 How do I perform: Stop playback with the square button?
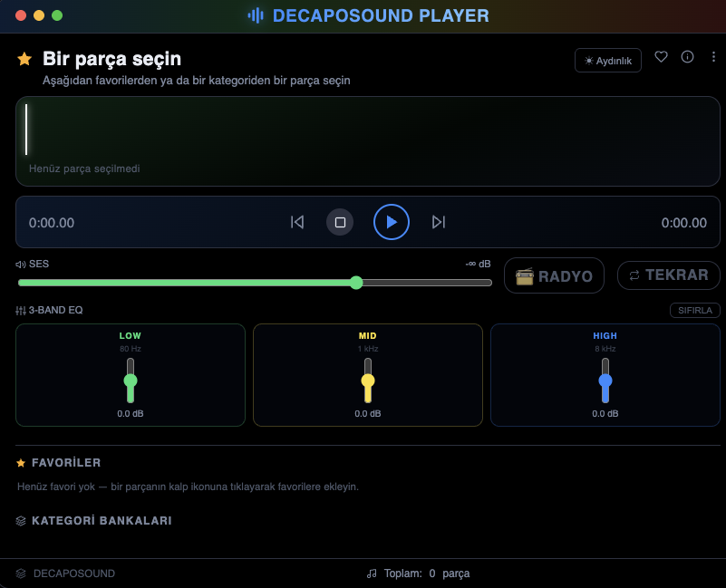[340, 222]
